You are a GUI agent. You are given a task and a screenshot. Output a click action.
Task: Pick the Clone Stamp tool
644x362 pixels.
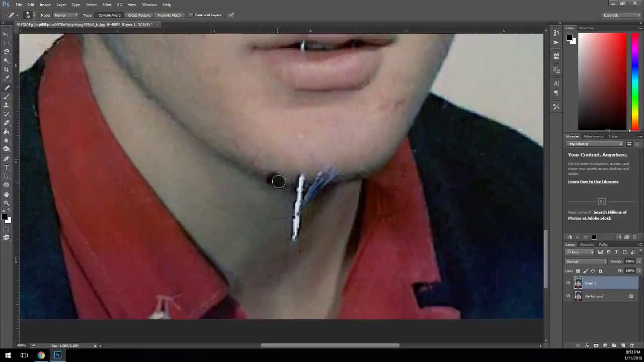[7, 105]
